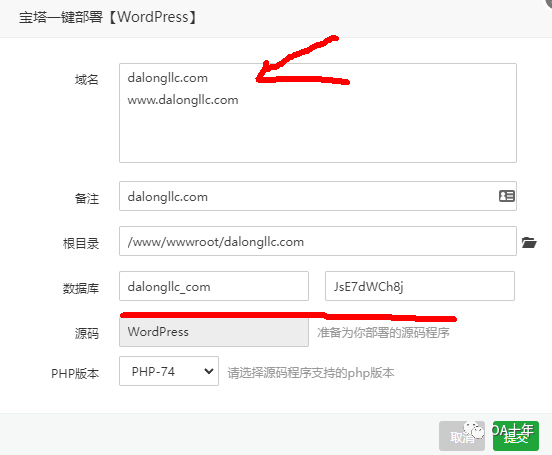Click the PHP版本 label

[75, 373]
